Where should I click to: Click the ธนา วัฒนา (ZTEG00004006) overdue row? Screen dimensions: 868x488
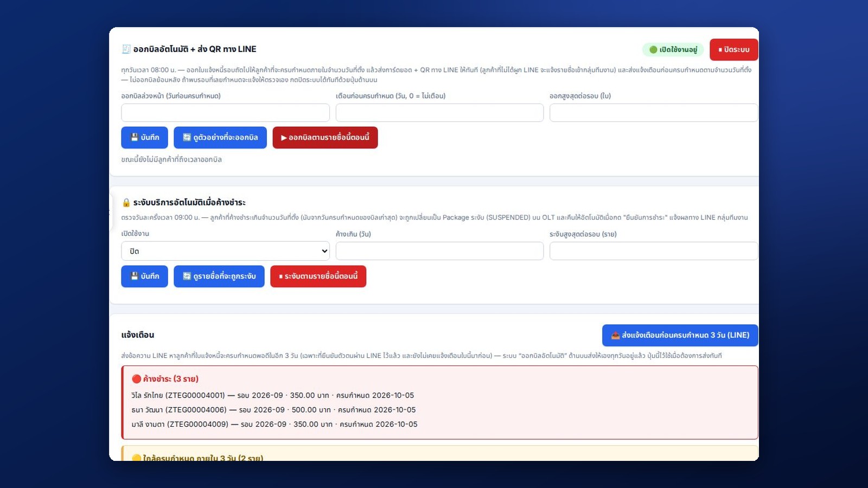click(273, 410)
